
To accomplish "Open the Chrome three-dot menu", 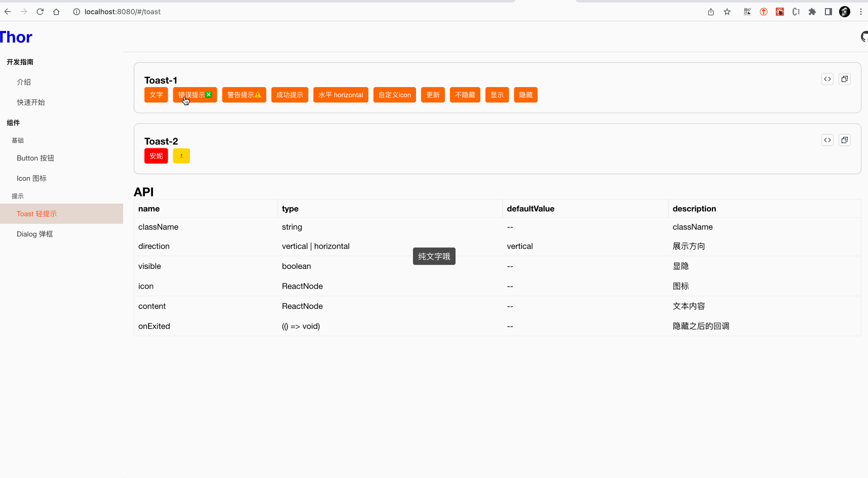I will pyautogui.click(x=861, y=12).
